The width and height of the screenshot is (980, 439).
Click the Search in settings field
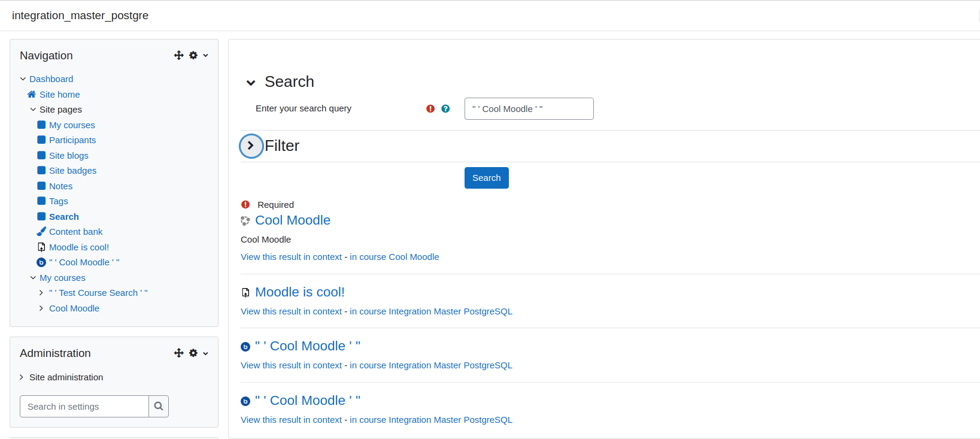(84, 406)
